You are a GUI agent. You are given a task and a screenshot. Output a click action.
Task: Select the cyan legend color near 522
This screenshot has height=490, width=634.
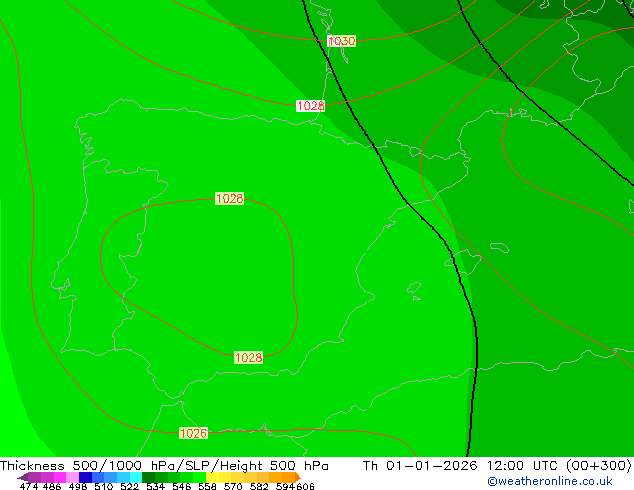coord(136,477)
